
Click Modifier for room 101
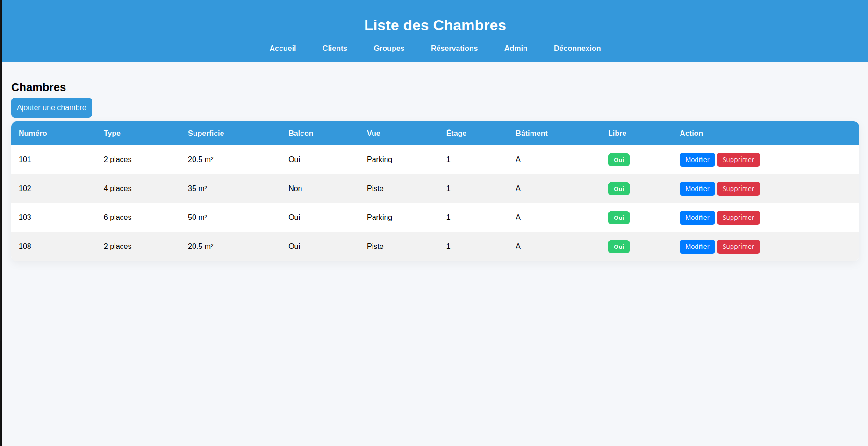pos(696,160)
